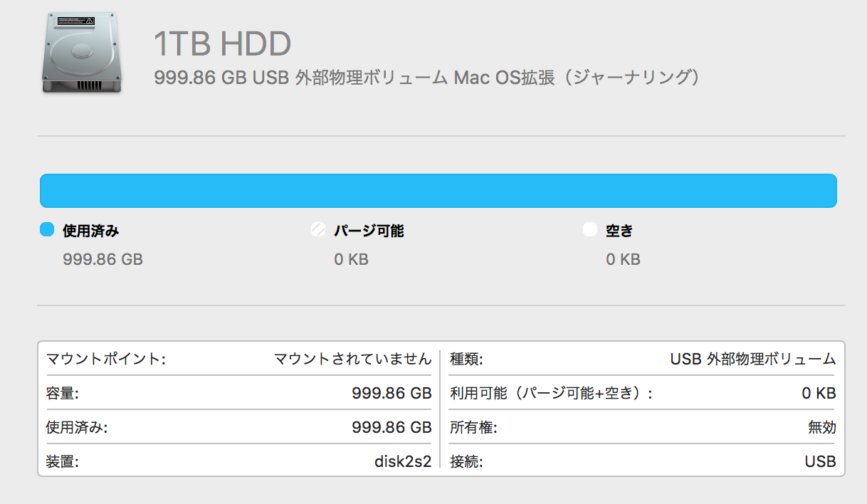Click the blue disk usage bar
The height and width of the screenshot is (504, 867).
(x=438, y=190)
